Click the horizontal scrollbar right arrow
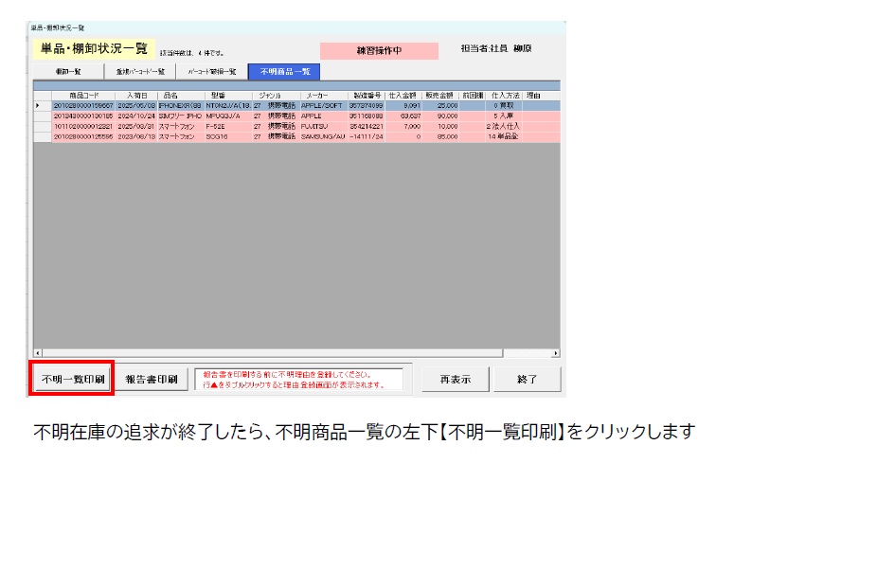The height and width of the screenshot is (588, 895). point(555,353)
